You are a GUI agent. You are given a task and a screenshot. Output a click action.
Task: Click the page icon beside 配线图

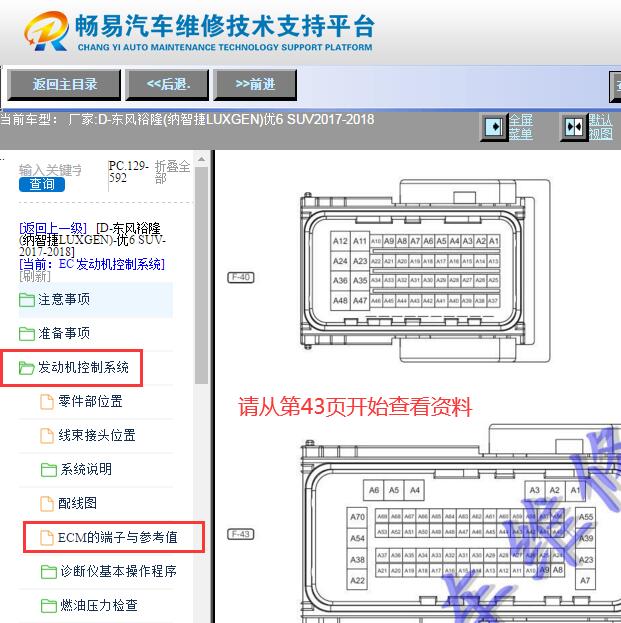click(47, 504)
